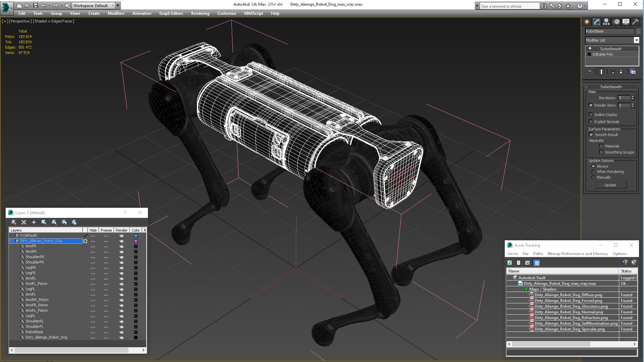
Task: Select Manually update option
Action: coord(593,177)
